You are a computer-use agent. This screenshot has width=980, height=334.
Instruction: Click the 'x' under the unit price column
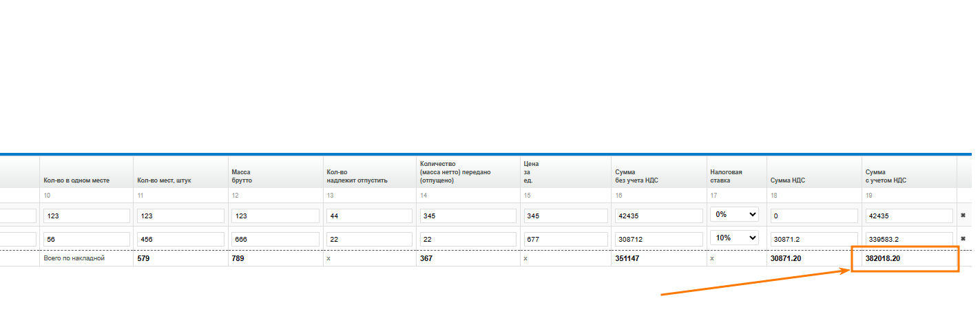click(525, 258)
